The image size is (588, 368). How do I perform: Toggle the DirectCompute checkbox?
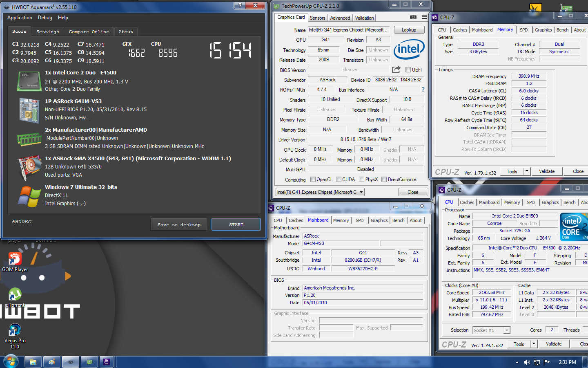pyautogui.click(x=384, y=180)
